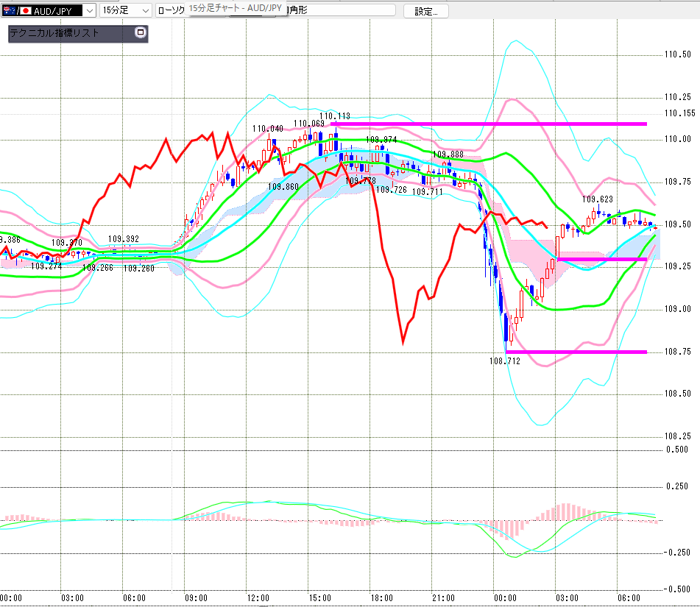This screenshot has width=700, height=607.
Task: Click the price label 109.392
Action: point(123,239)
